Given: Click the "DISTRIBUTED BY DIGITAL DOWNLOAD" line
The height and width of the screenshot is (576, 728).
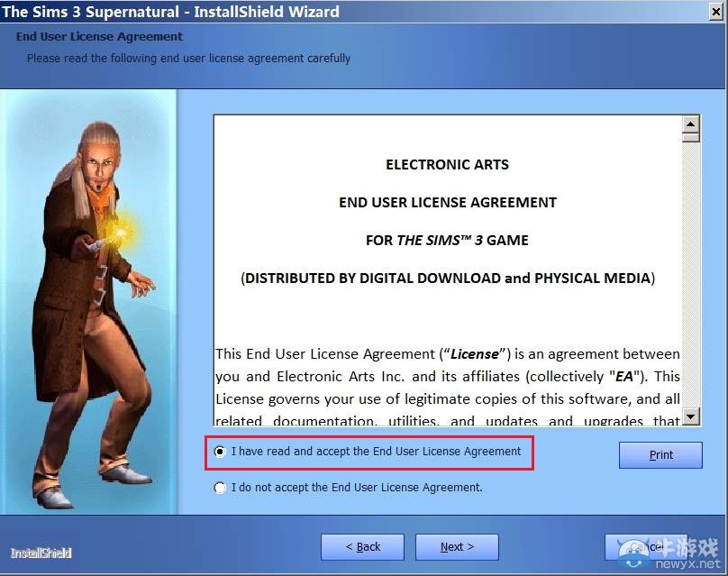Looking at the screenshot, I should 448,279.
